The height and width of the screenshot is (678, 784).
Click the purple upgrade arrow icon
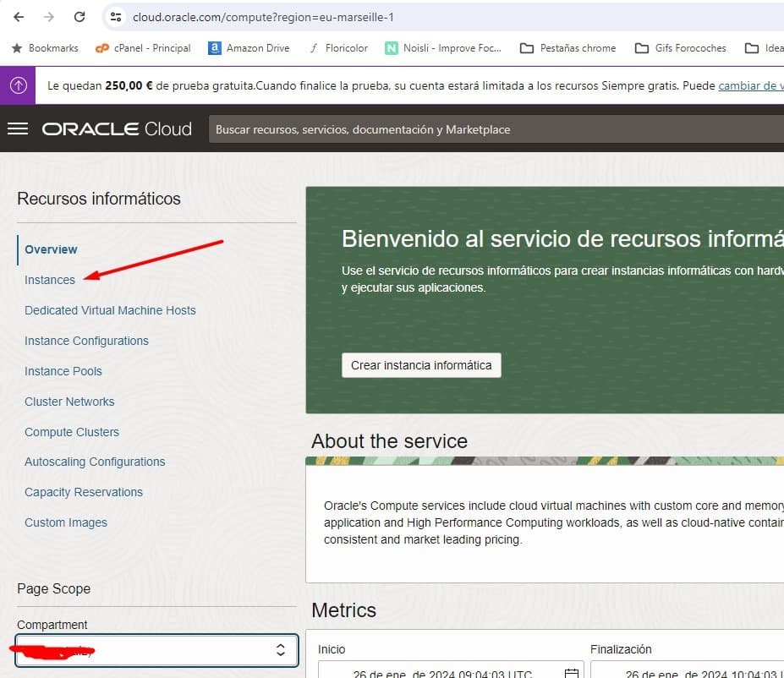coord(18,85)
